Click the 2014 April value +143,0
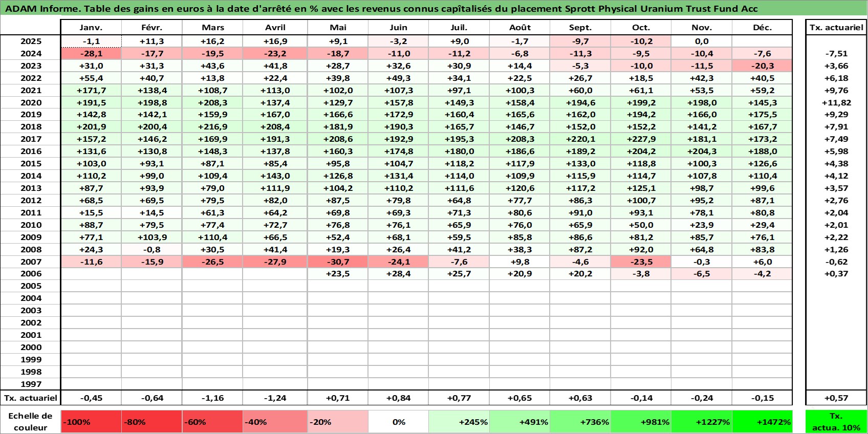Screen dimensions: 868x434 click(x=275, y=176)
